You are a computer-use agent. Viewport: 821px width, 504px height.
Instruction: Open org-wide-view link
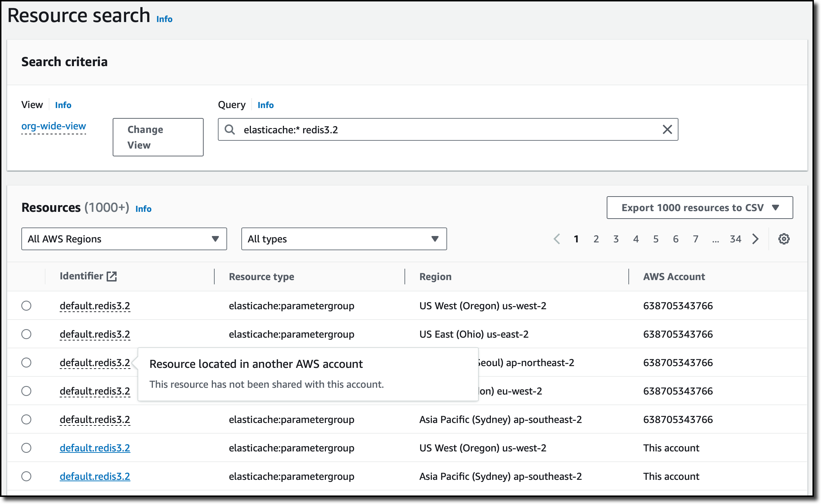click(x=54, y=126)
